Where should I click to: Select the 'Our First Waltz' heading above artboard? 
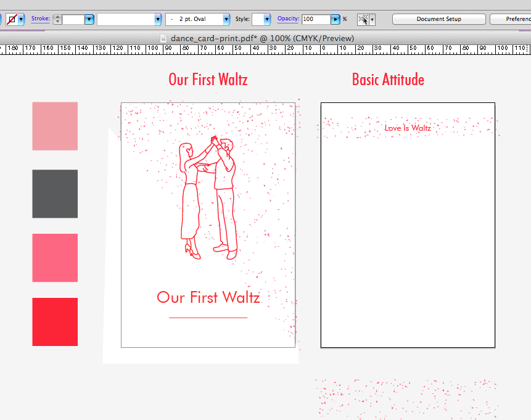tap(208, 80)
